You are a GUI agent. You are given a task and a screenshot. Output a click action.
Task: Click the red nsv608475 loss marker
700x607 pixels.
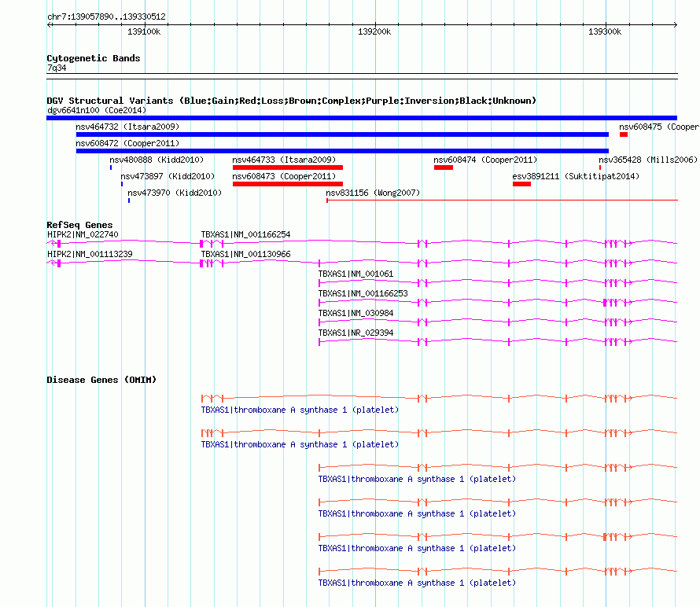point(624,134)
